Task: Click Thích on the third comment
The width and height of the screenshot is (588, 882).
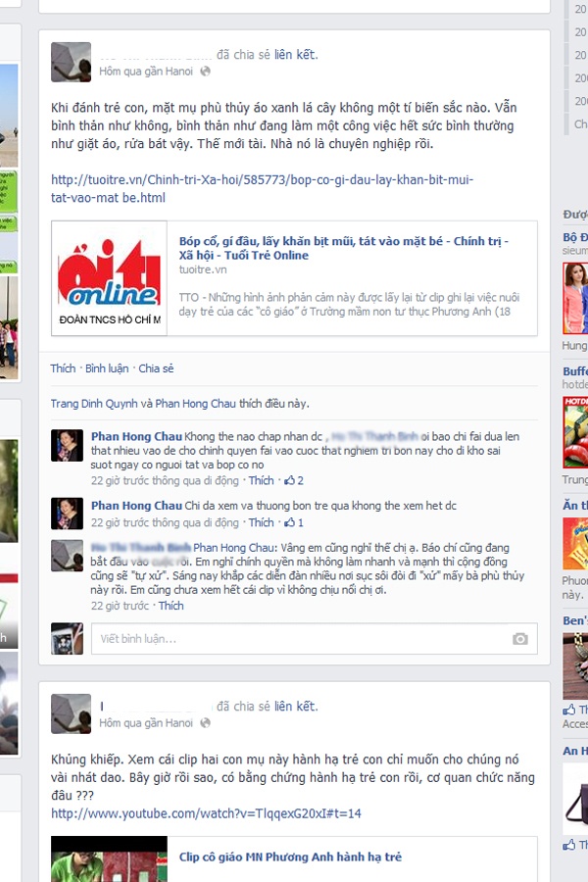Action: tap(171, 606)
